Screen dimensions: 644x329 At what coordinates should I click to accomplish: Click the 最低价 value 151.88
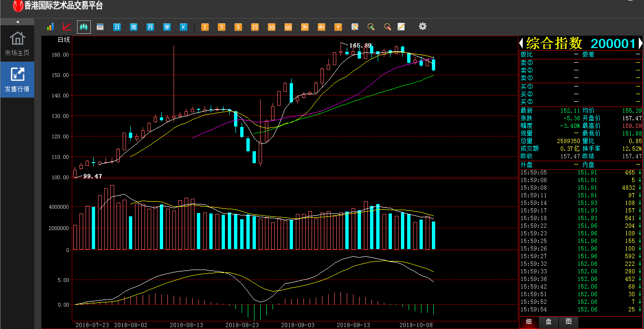click(x=632, y=134)
